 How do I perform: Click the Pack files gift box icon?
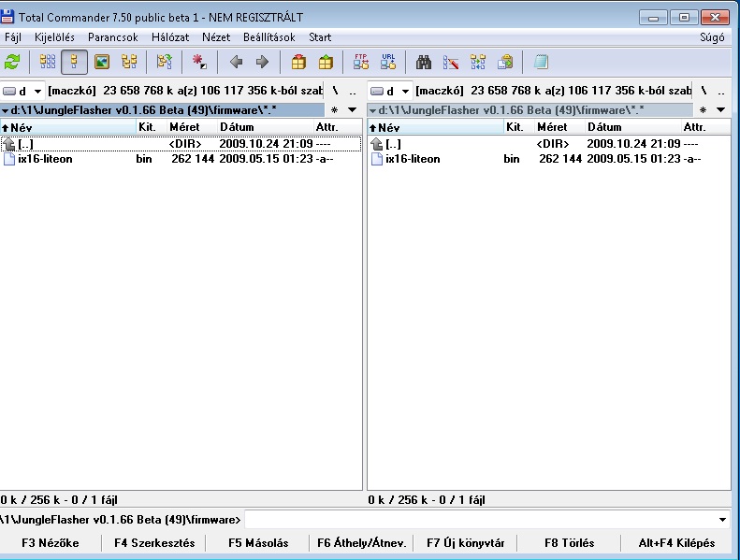[x=298, y=63]
